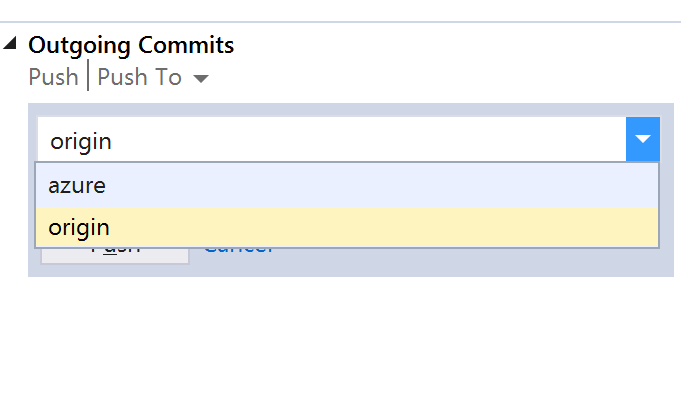The height and width of the screenshot is (396, 681).
Task: Click the gray down-arrow icon after Push To
Action: 201,79
